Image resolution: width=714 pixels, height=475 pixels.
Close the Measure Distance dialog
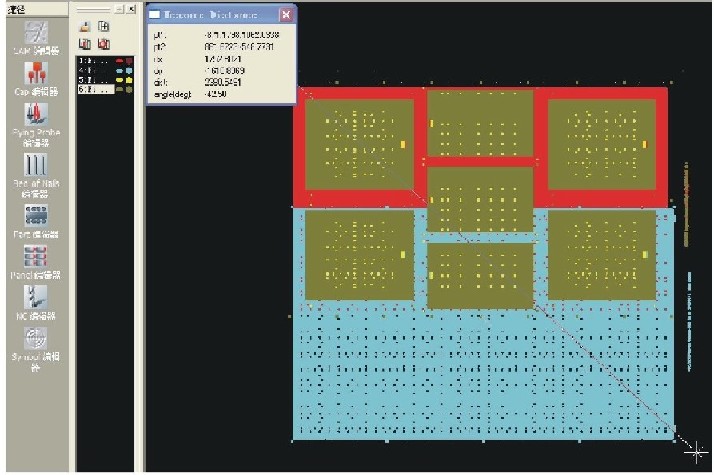pos(285,15)
